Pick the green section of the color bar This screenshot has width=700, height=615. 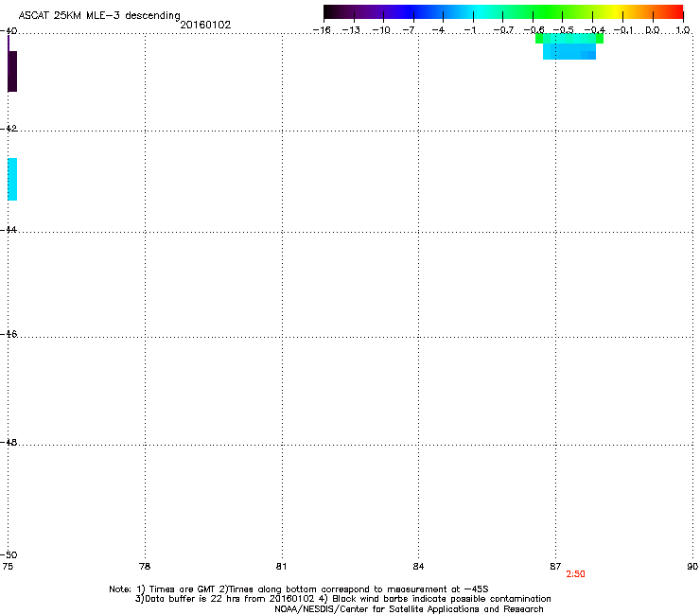pos(549,11)
